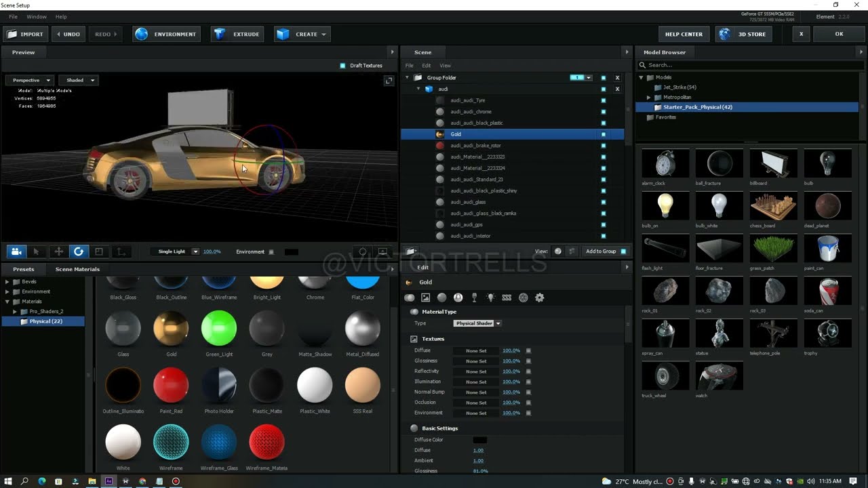Expand the Bevels presets folder
This screenshot has height=488, width=868.
click(7, 282)
